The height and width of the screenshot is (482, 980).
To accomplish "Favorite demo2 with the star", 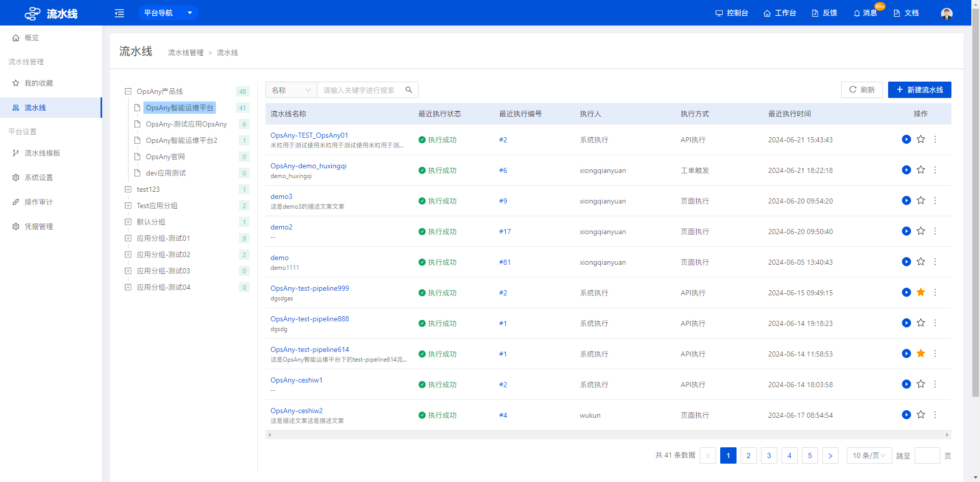I will coord(921,231).
